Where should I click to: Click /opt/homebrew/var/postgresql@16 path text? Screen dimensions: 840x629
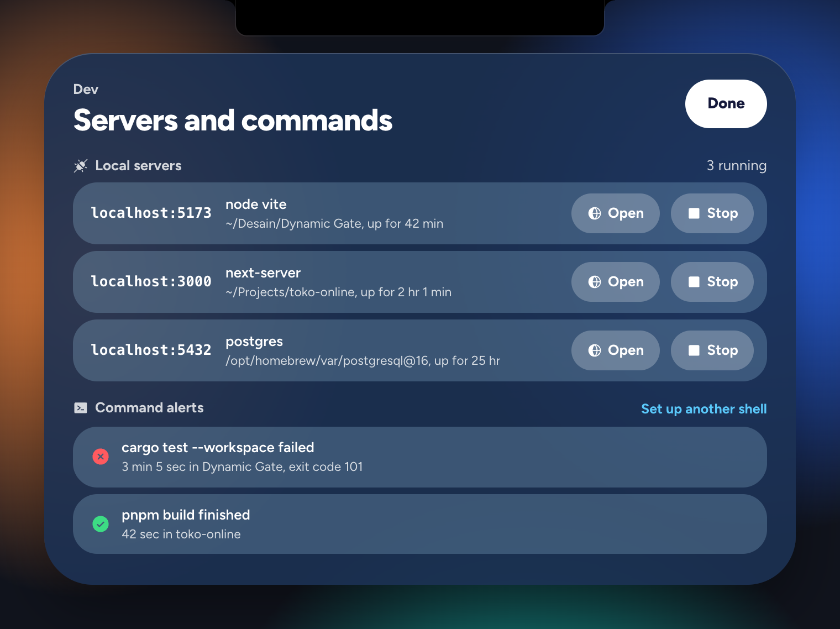[x=327, y=361]
